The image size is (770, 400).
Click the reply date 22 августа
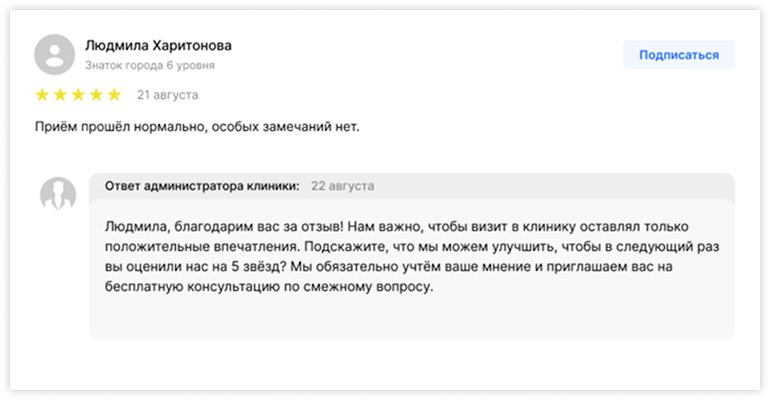(343, 186)
